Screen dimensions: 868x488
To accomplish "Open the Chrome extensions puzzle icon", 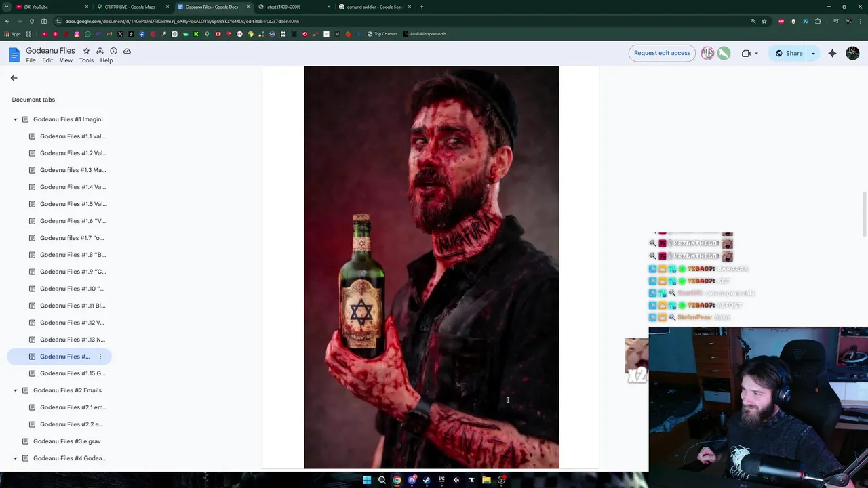I will 818,21.
